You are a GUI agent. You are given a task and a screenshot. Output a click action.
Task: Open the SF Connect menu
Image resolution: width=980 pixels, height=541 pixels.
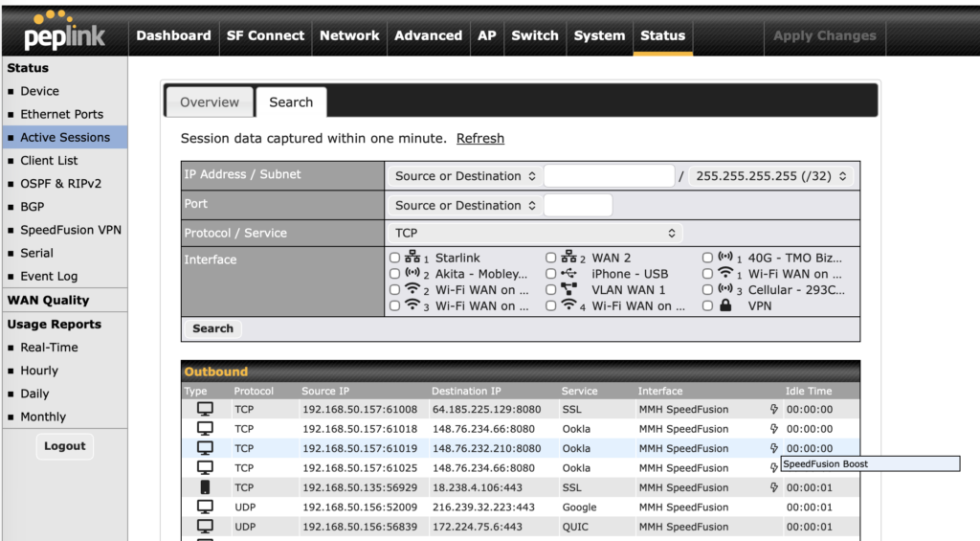266,35
